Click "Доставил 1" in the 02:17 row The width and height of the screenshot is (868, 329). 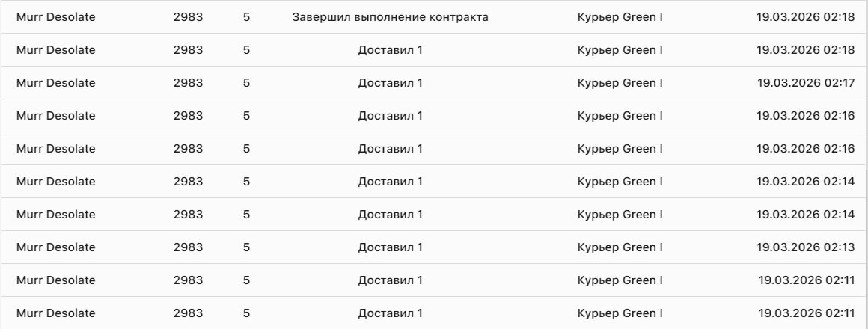[390, 83]
